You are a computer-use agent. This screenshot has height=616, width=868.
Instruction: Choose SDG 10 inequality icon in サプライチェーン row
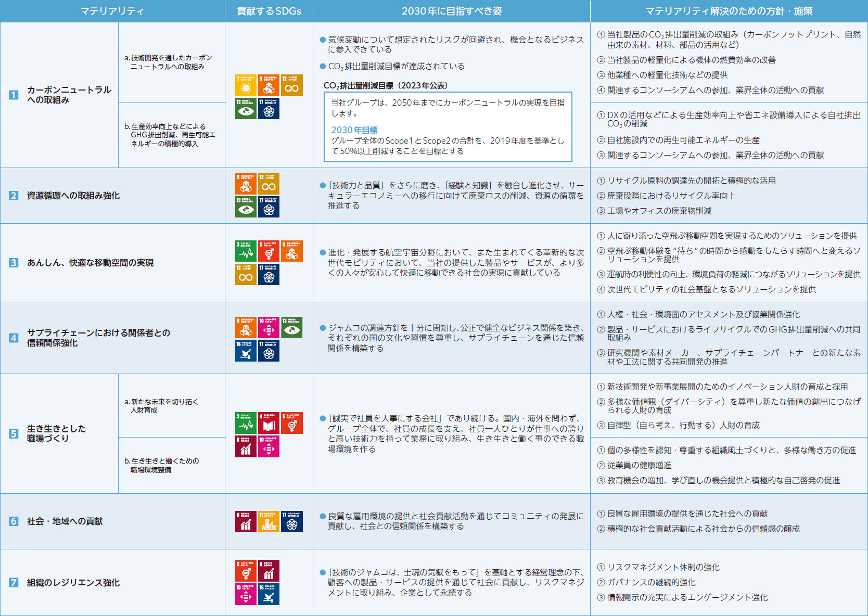tap(269, 327)
